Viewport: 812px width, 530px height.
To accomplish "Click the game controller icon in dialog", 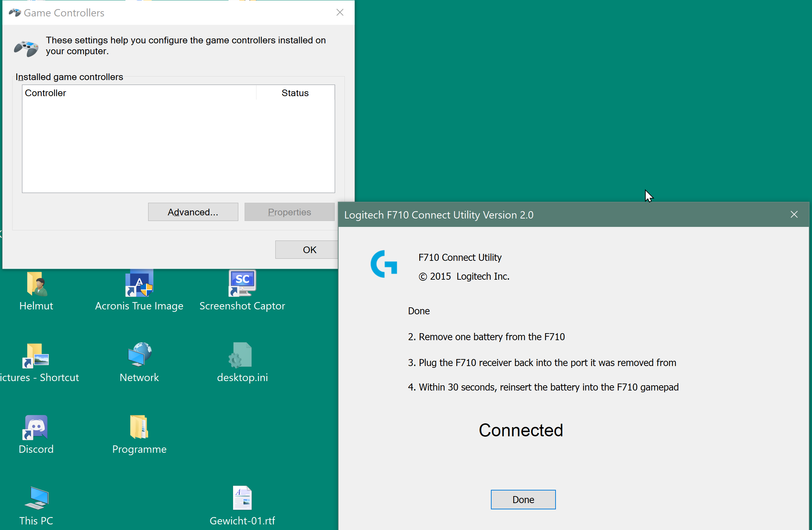I will tap(26, 48).
